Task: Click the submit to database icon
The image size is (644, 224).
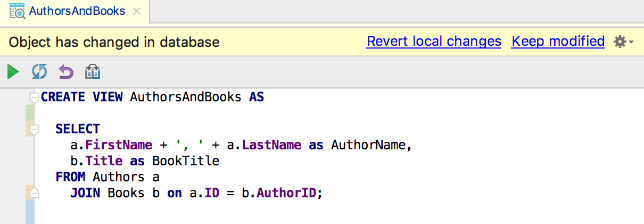Action: point(93,71)
